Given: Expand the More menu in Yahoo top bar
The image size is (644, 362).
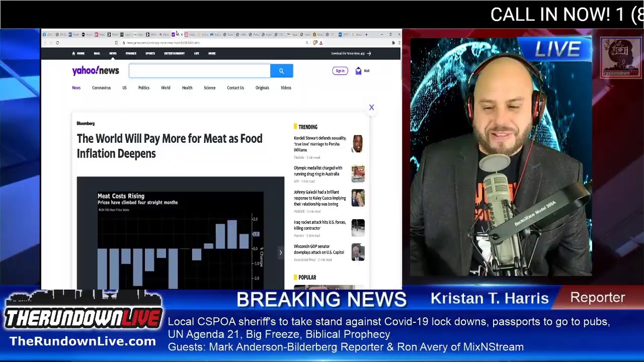Looking at the screenshot, I should [x=212, y=53].
